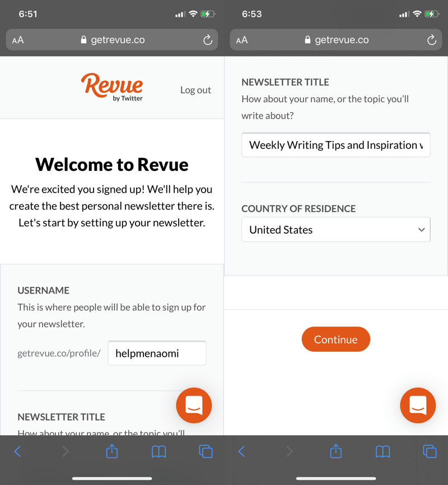Tap getrevue.co URL in left address bar
Viewport: 448px width, 485px height.
(x=118, y=40)
